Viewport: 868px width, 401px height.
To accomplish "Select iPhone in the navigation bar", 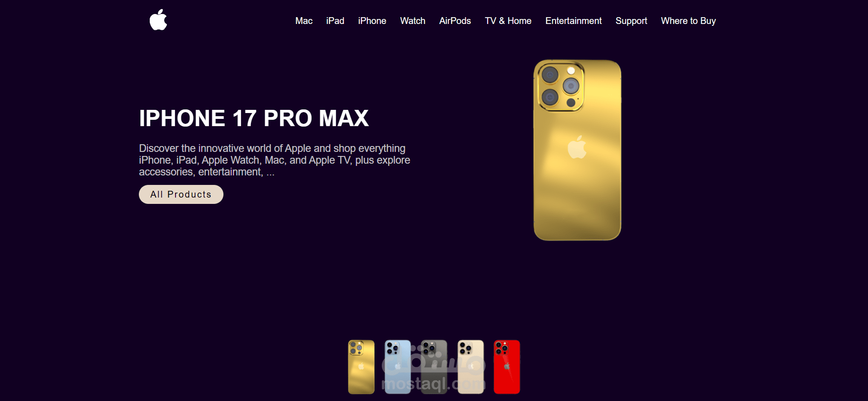I will click(x=372, y=21).
